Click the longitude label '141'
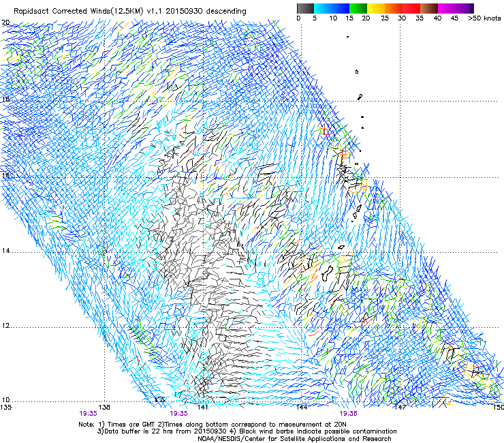Viewport: 504px width, 443px height. click(x=202, y=407)
